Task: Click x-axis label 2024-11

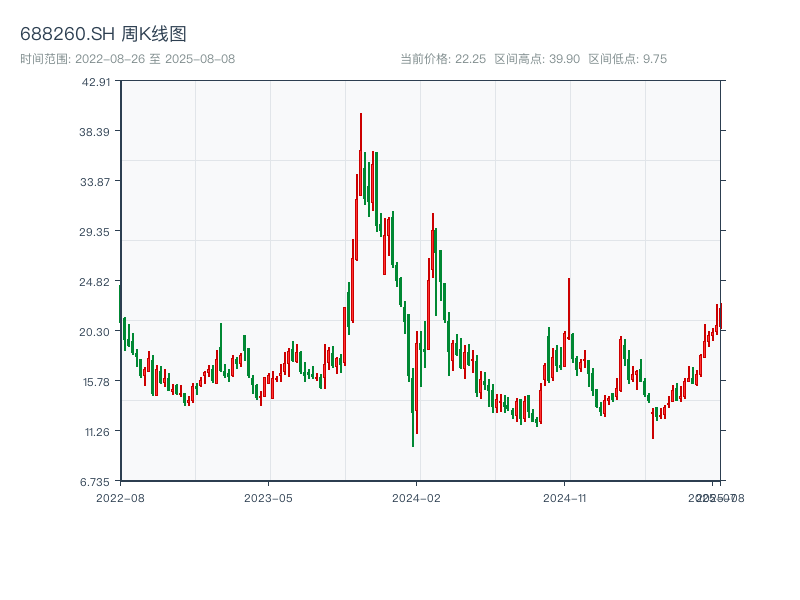Action: (x=564, y=498)
